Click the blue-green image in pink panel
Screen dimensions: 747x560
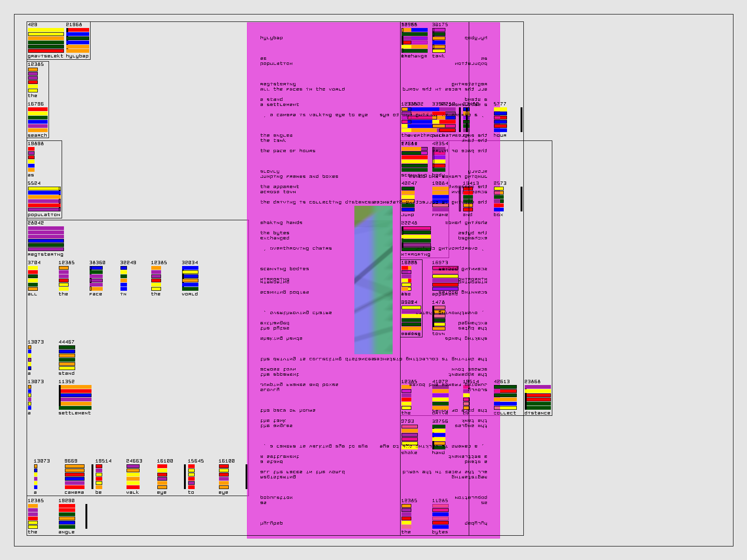click(373, 280)
